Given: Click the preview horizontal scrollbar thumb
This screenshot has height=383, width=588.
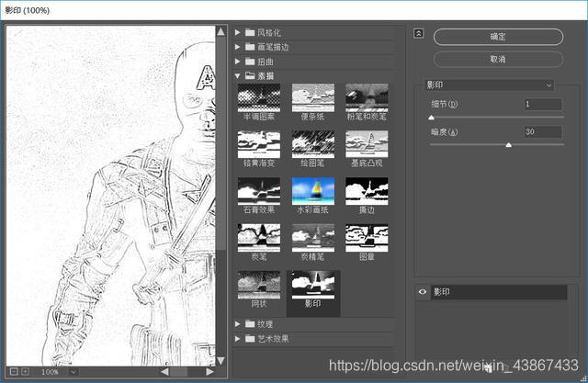Looking at the screenshot, I should pyautogui.click(x=178, y=371).
